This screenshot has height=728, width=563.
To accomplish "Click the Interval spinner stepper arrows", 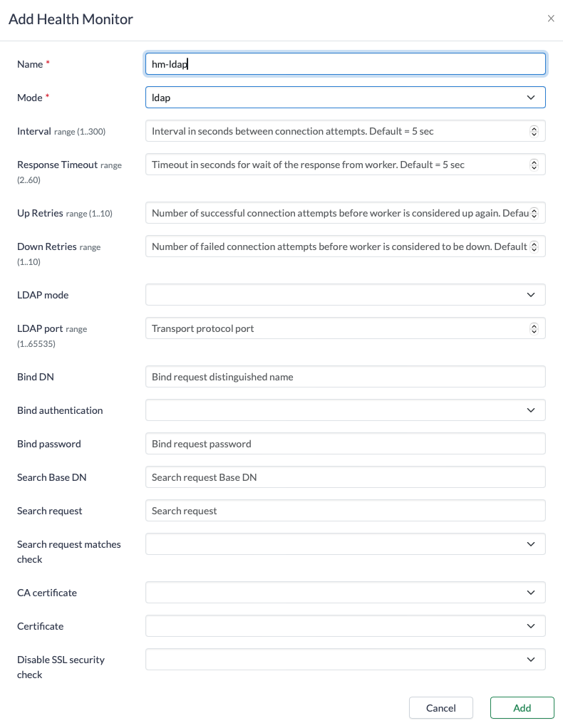I will [x=534, y=131].
